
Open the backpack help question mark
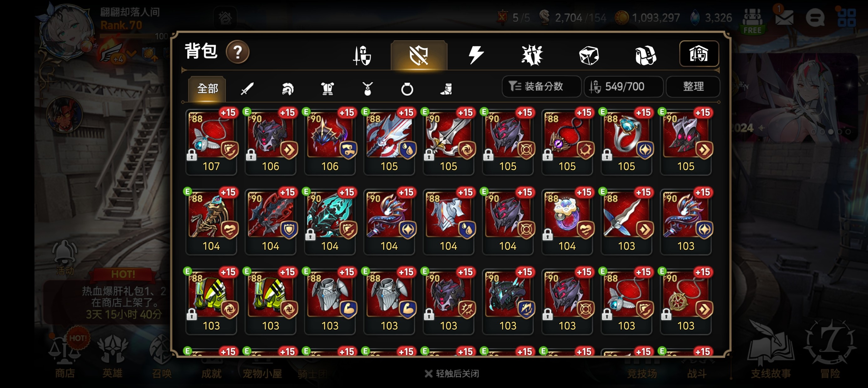click(238, 52)
